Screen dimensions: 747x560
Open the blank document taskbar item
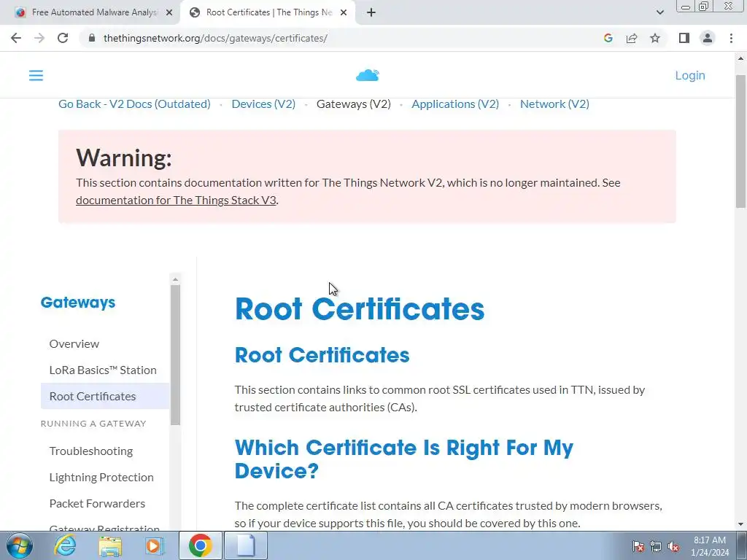(246, 545)
